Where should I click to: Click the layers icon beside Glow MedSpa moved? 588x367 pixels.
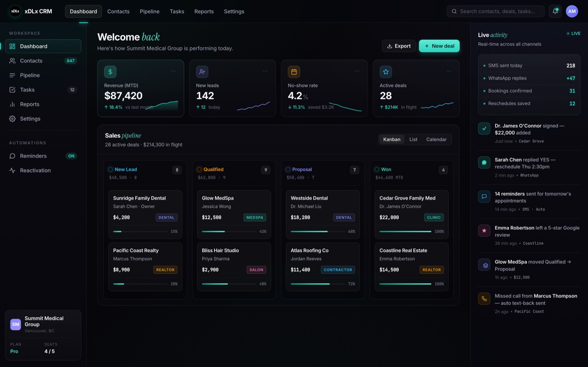tap(484, 265)
